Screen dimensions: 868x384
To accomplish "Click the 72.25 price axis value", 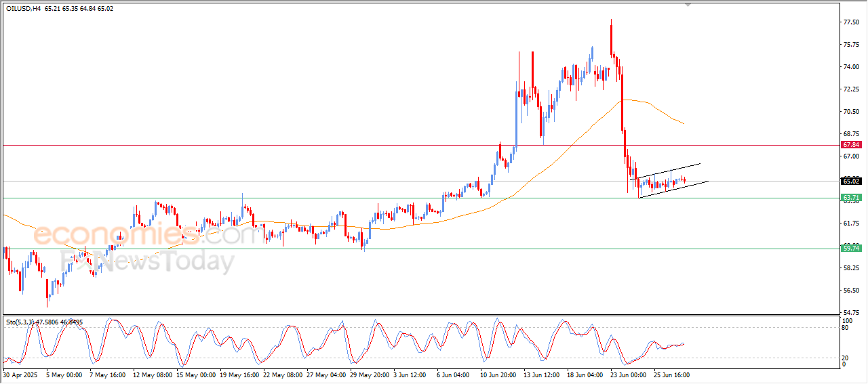I will 852,89.
